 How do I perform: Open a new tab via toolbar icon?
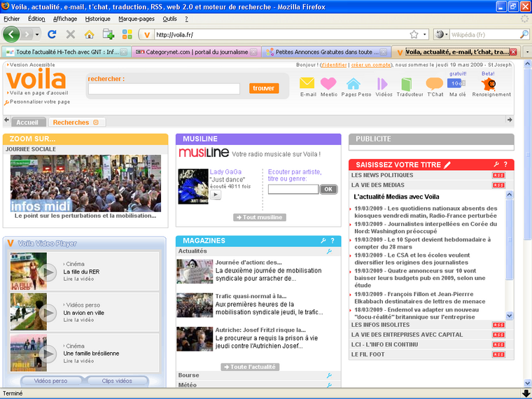[x=108, y=34]
